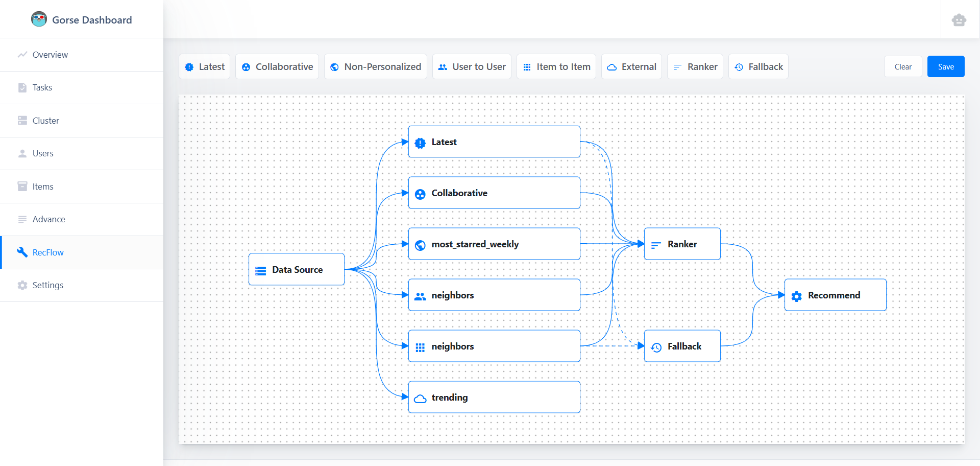Select the Latest node on canvas
Image resolution: width=980 pixels, height=466 pixels.
(494, 142)
